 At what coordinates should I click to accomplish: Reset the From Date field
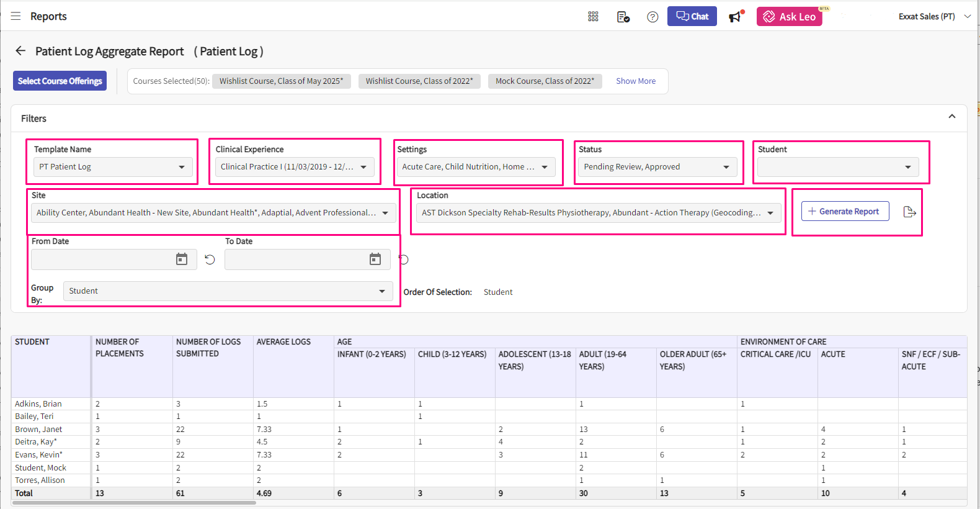click(210, 259)
